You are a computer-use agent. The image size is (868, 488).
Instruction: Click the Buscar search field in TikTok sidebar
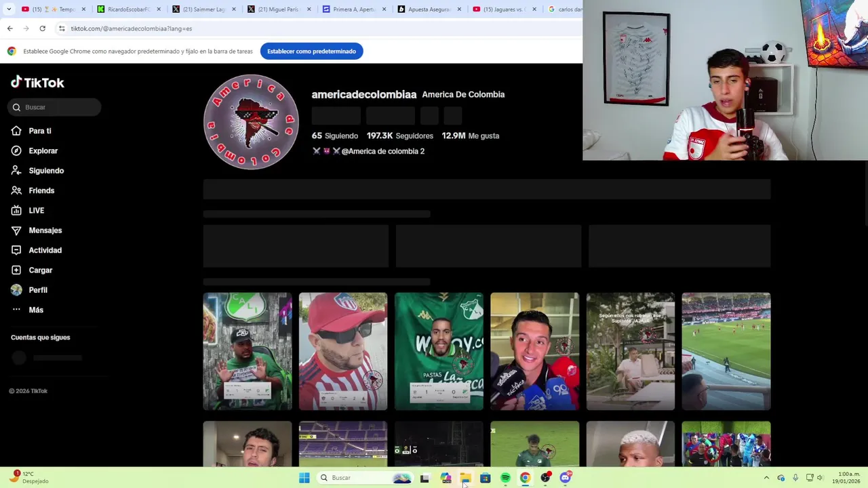[55, 107]
